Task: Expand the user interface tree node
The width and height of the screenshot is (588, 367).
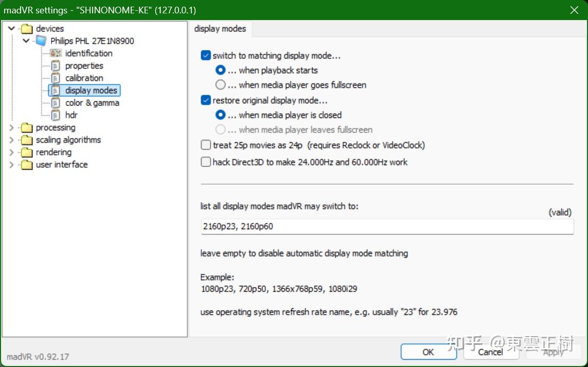Action: pyautogui.click(x=12, y=165)
